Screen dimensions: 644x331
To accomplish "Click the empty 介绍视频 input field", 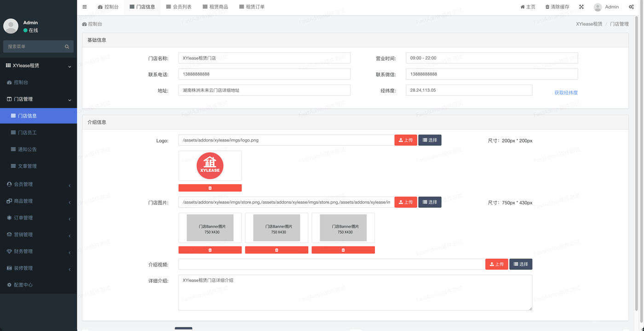I will point(332,264).
